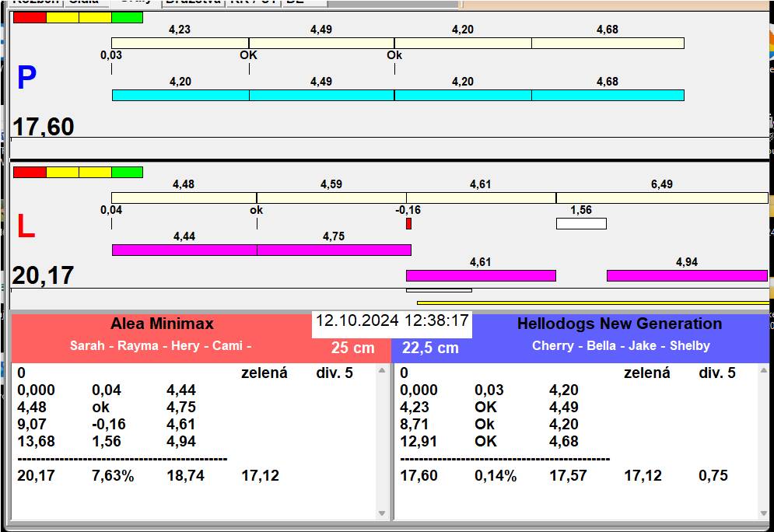Click the white 1,56 box in lane L
The height and width of the screenshot is (532, 774).
point(581,224)
